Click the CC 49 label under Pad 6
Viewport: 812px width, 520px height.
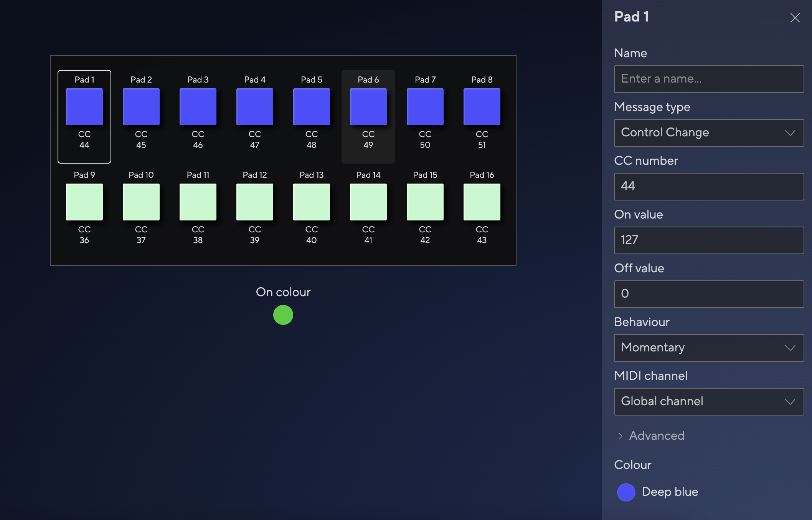coord(368,139)
